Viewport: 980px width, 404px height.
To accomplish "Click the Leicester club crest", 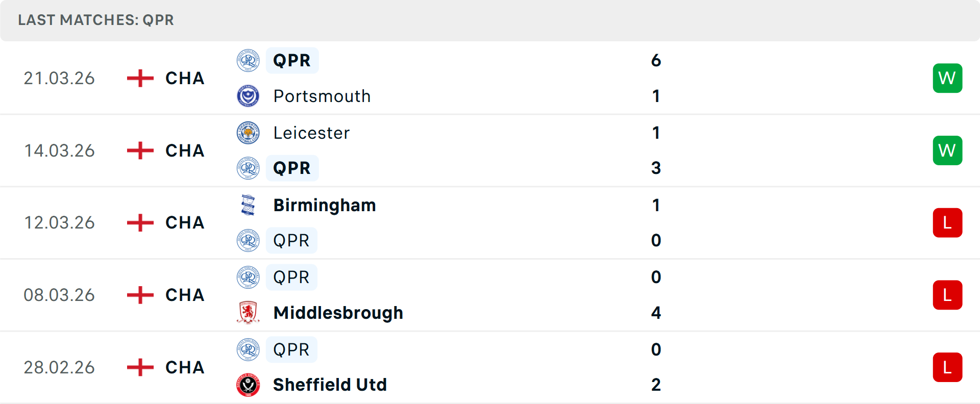I will coord(248,133).
